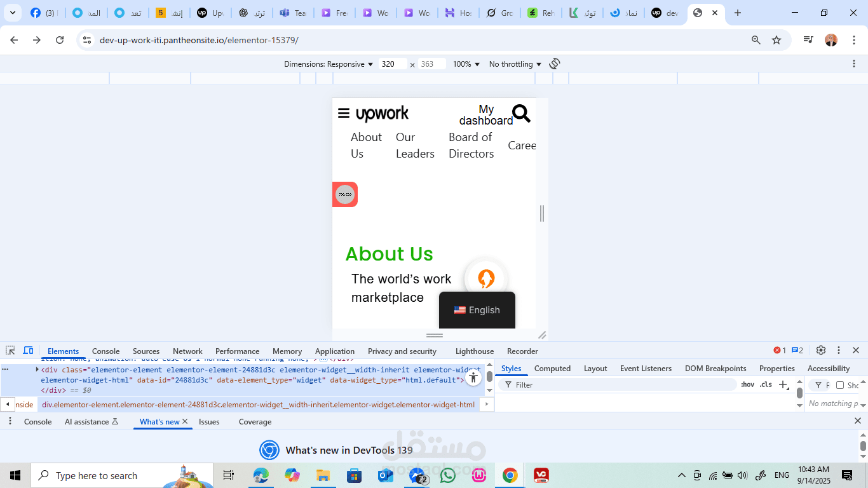Image resolution: width=868 pixels, height=488 pixels.
Task: Open the No throttling dropdown
Action: tap(515, 64)
